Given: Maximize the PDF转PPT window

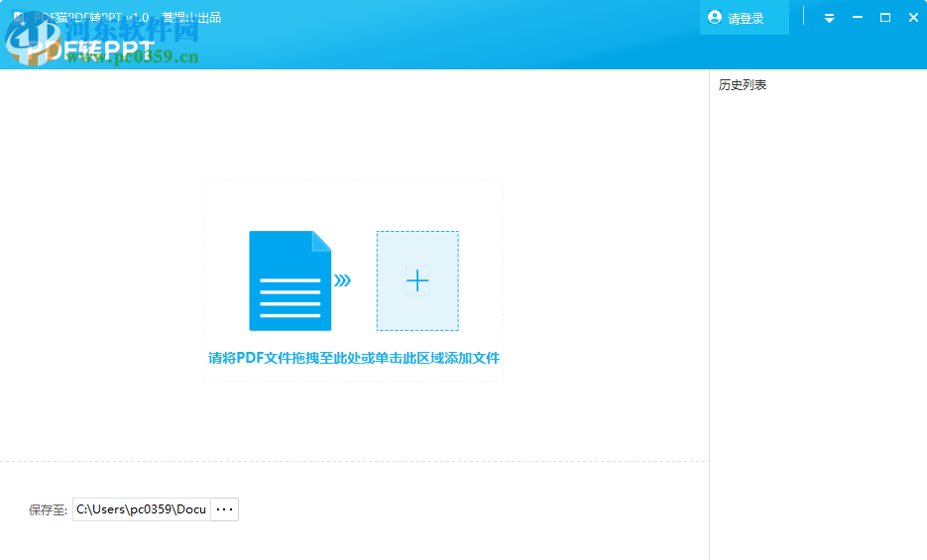Looking at the screenshot, I should [885, 18].
